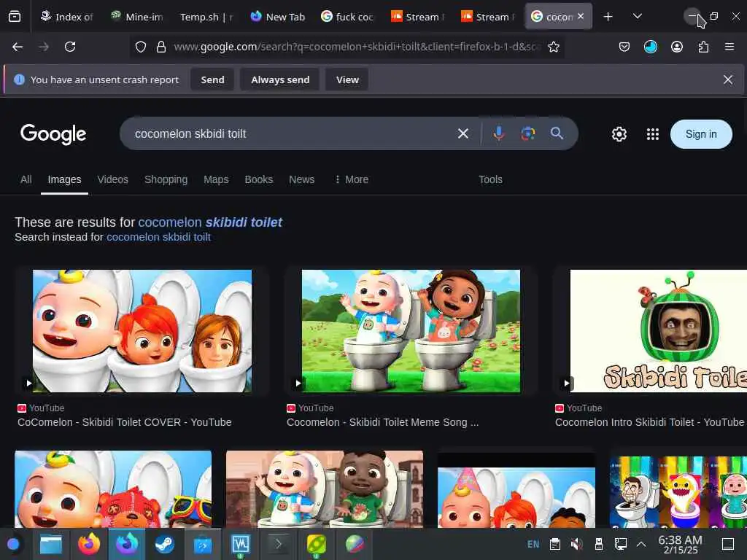Image resolution: width=747 pixels, height=560 pixels.
Task: Open Skibidi Toilet Meme Song thumbnail
Action: [x=411, y=331]
